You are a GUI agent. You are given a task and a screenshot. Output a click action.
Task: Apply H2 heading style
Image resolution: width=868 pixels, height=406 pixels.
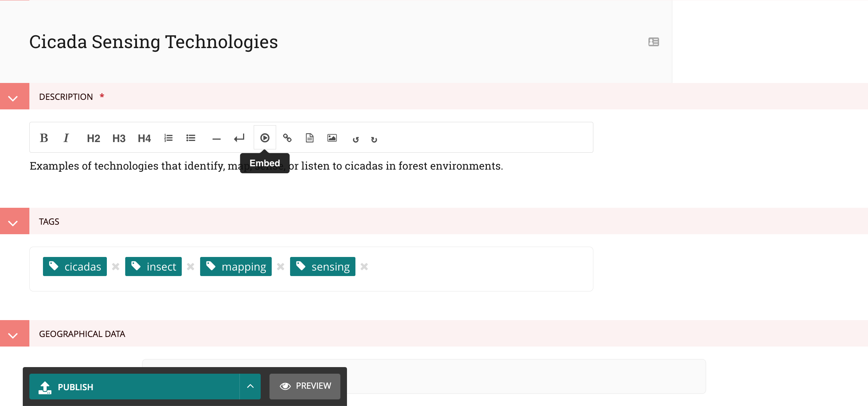point(93,138)
